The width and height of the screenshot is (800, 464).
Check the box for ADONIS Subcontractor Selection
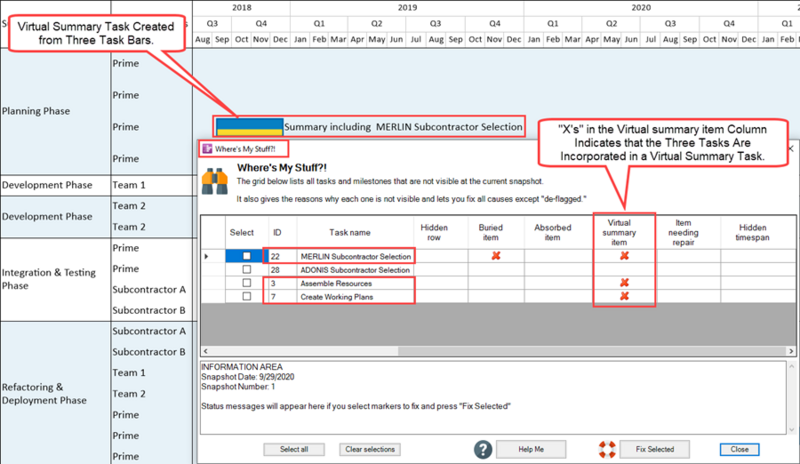[x=246, y=269]
